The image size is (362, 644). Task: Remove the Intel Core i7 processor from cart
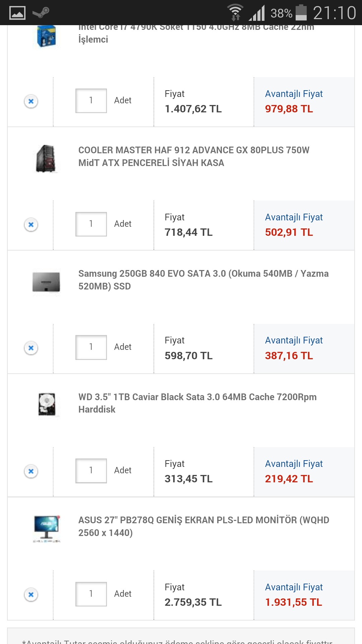point(31,101)
